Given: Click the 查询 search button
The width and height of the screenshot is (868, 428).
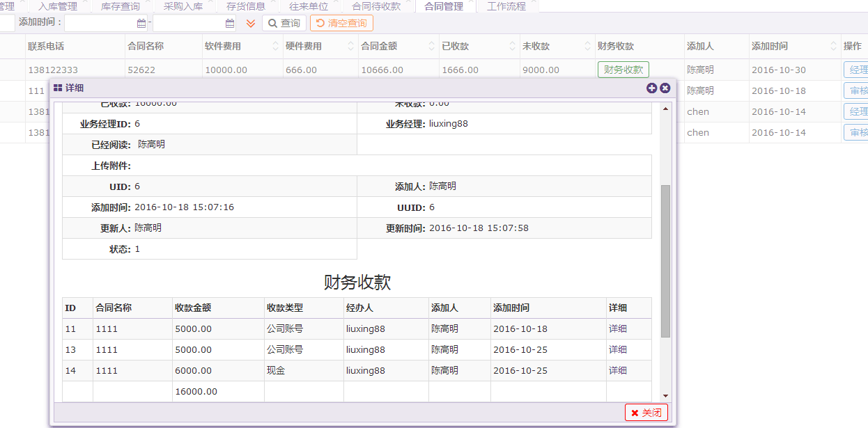Looking at the screenshot, I should (x=284, y=24).
